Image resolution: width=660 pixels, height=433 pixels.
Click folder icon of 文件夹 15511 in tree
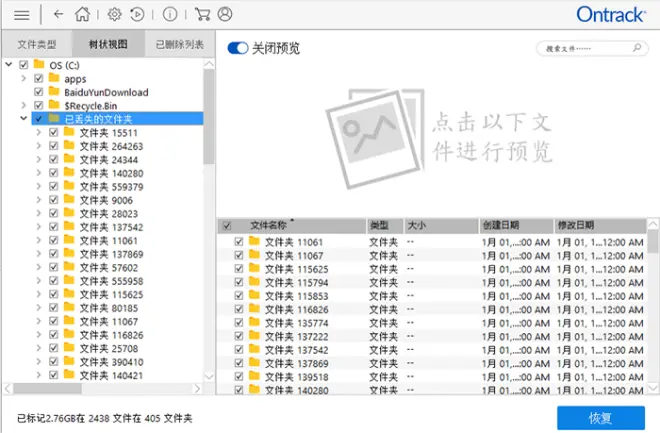[x=69, y=132]
